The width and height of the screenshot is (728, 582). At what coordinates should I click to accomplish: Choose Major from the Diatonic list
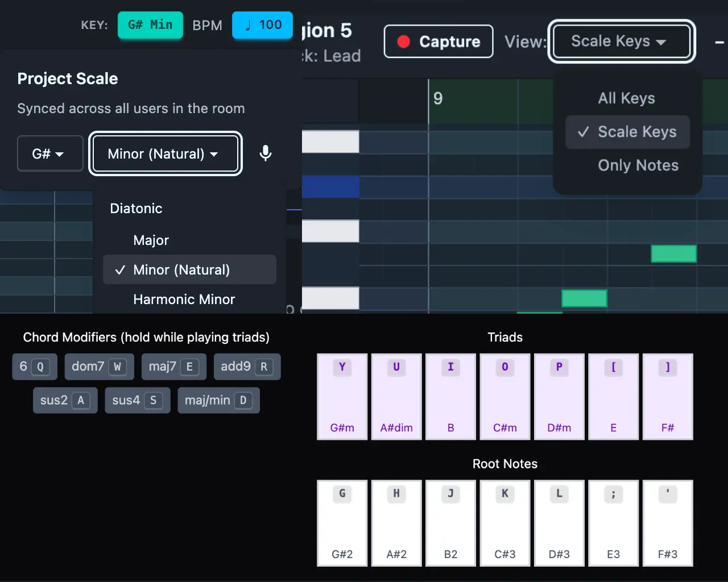(x=189, y=240)
